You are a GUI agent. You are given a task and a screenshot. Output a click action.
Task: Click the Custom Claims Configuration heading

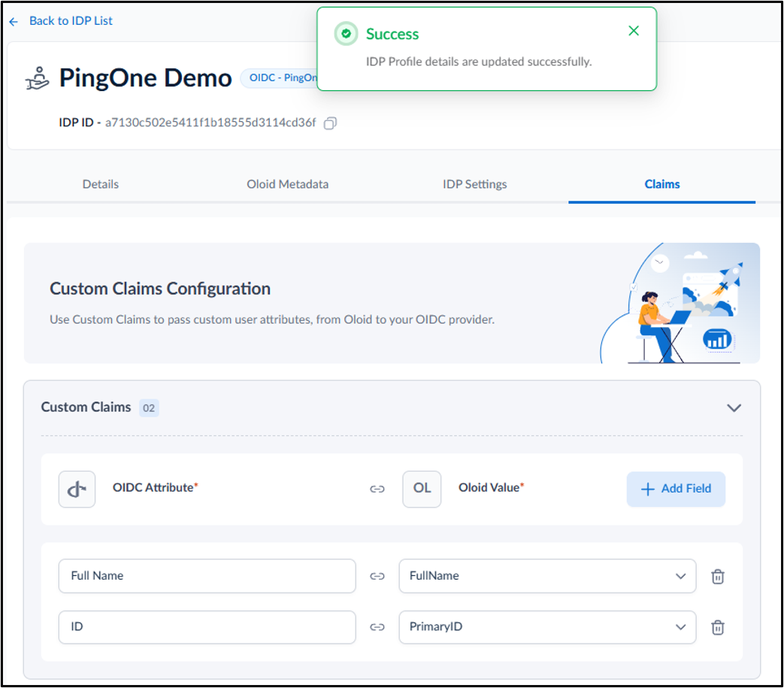(160, 289)
